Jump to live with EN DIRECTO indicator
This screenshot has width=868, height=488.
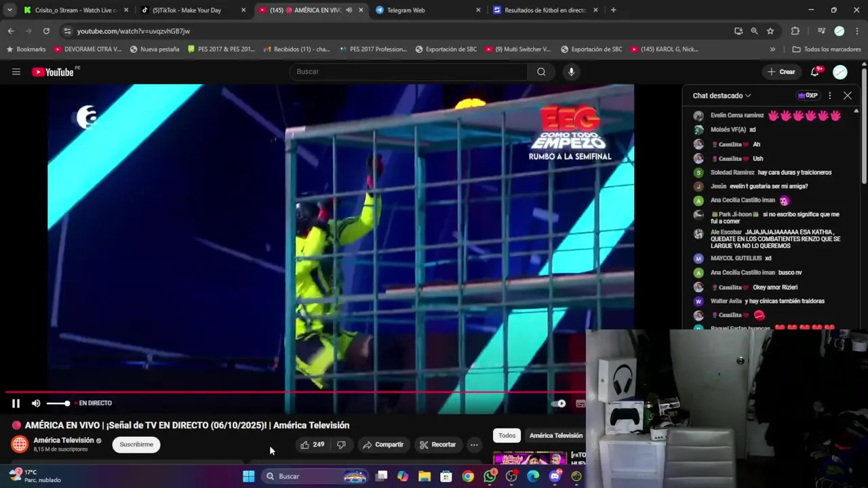(x=94, y=403)
